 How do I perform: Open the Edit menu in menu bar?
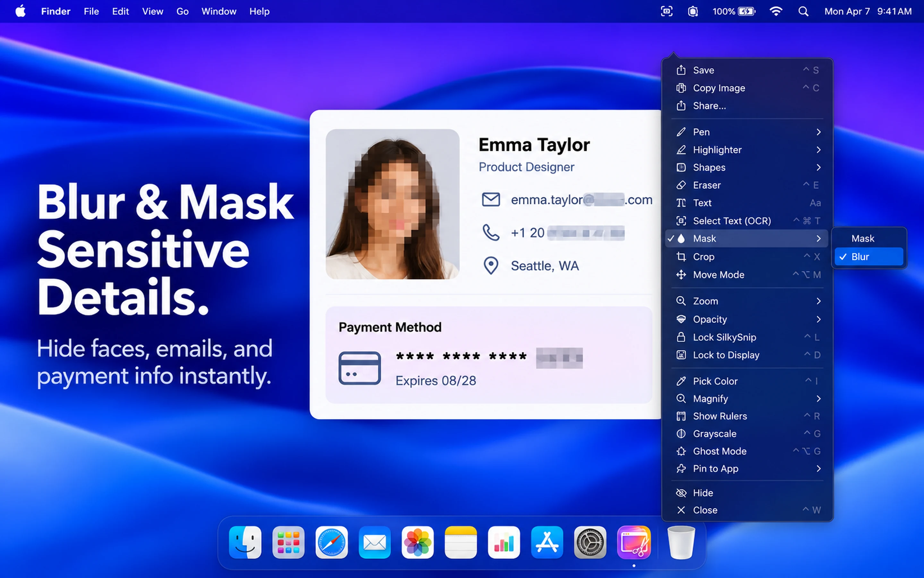[x=120, y=12]
